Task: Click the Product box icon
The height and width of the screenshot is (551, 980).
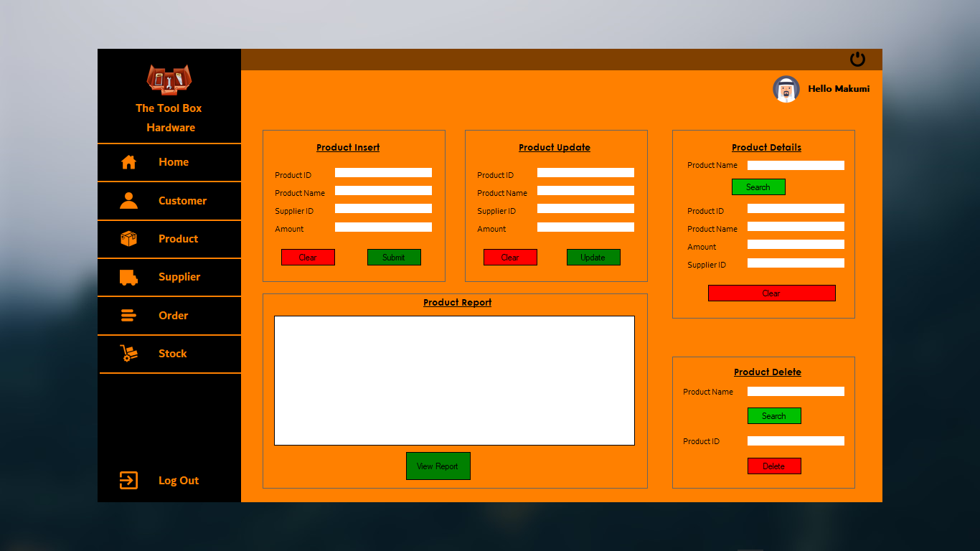Action: 128,239
